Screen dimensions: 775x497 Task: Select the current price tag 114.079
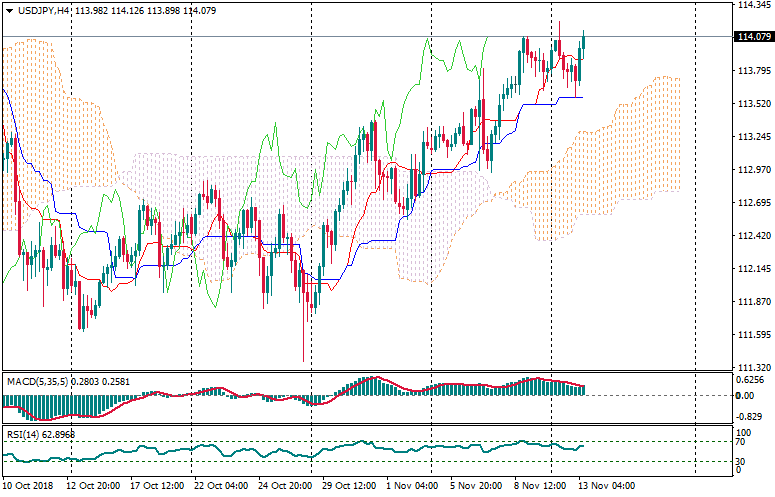752,38
